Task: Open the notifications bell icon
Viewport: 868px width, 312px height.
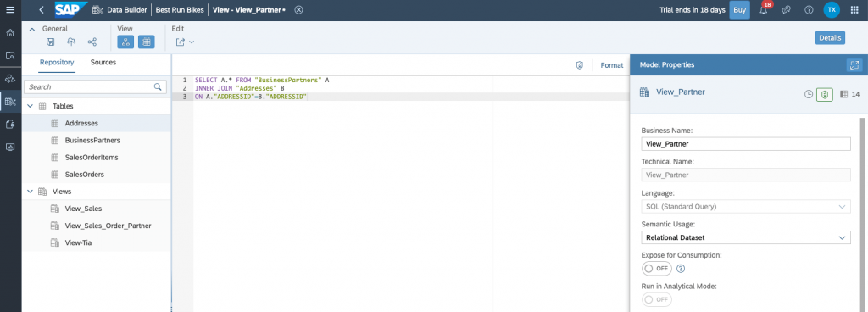Action: click(x=764, y=10)
